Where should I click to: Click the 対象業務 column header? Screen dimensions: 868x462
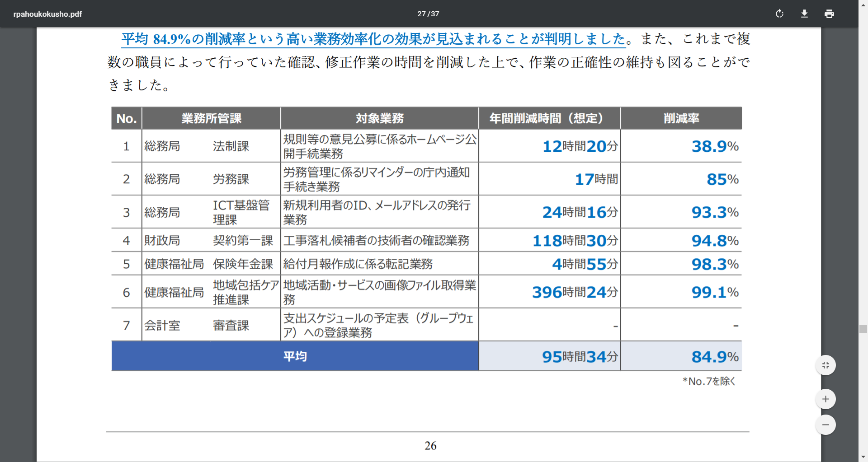(379, 118)
